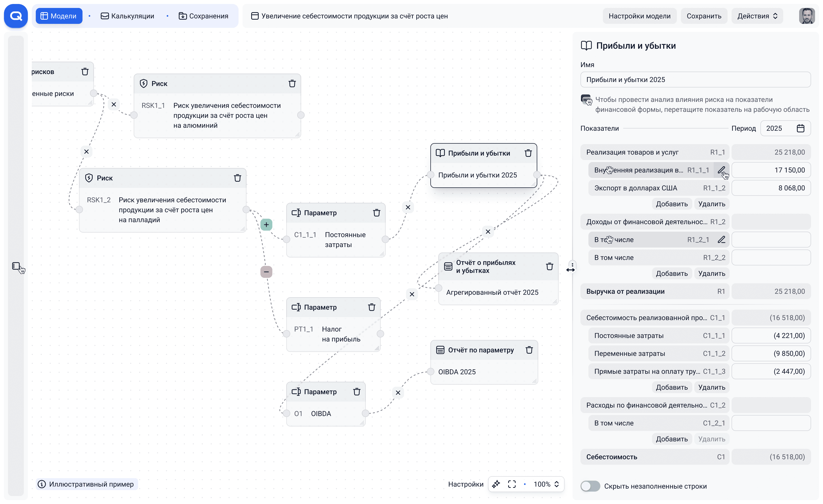The image size is (823, 504).
Task: Switch to the Калькуляции tab
Action: tap(127, 16)
